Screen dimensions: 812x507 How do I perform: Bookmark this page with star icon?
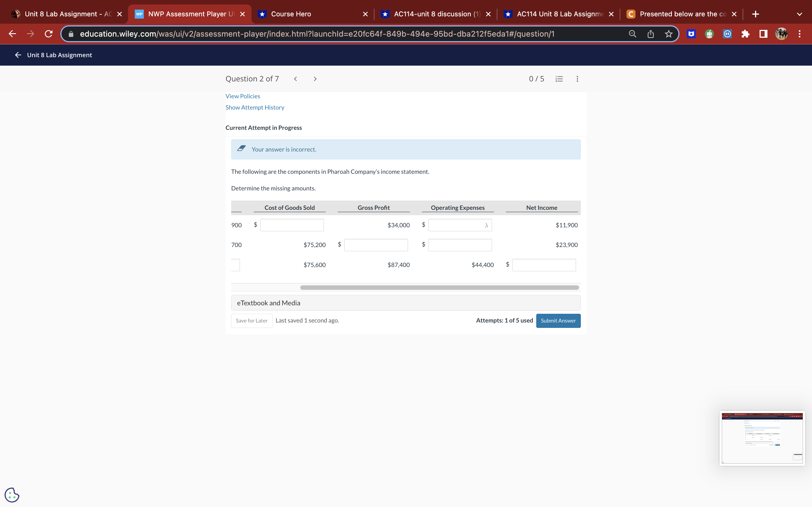pos(668,34)
